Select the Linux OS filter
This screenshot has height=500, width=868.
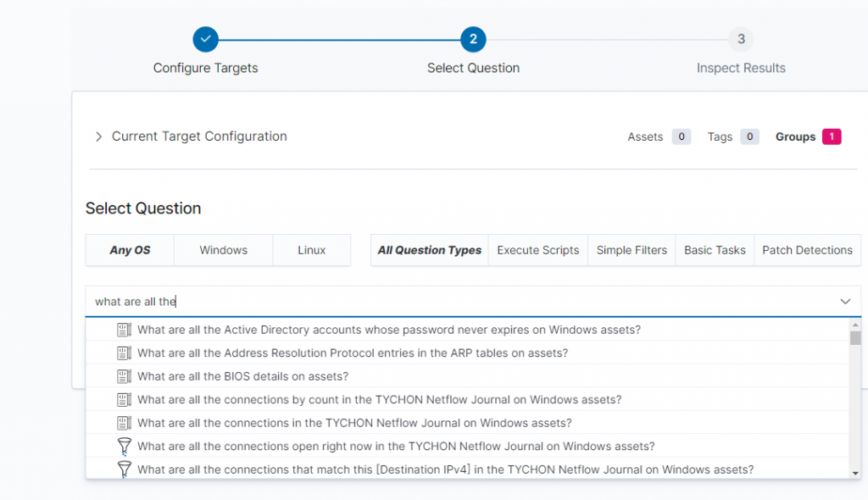[x=311, y=250]
